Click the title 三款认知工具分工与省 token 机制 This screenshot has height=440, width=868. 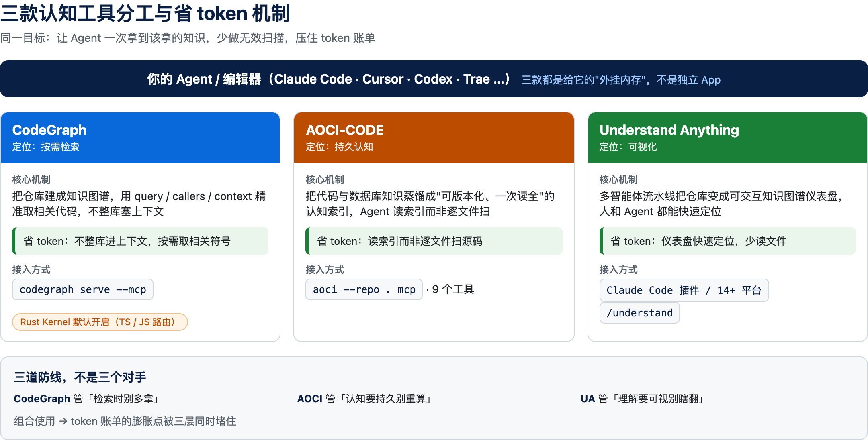coord(145,14)
